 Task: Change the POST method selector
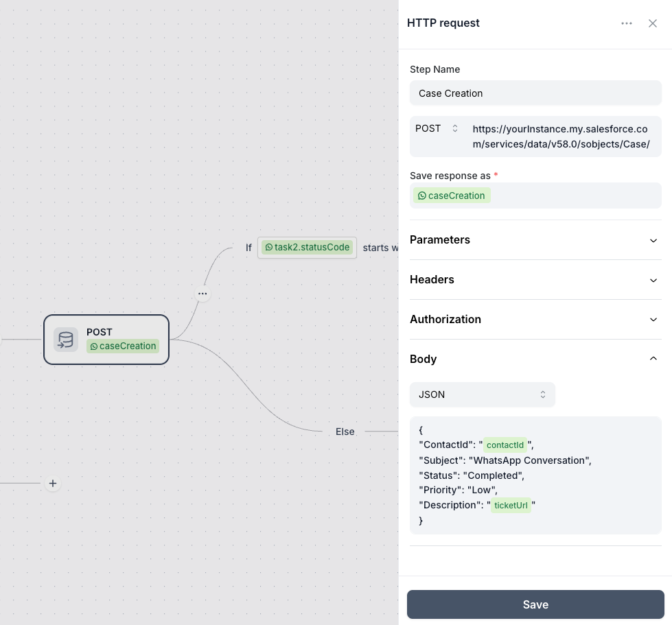[x=437, y=128]
